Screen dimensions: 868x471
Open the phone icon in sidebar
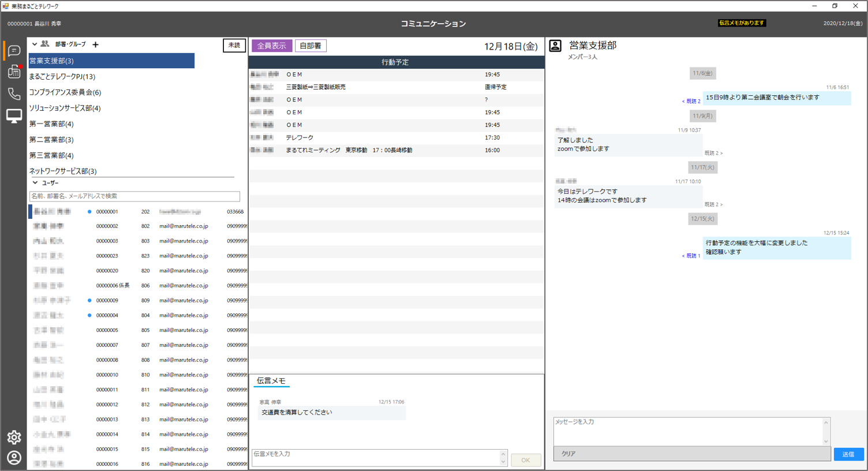[14, 94]
